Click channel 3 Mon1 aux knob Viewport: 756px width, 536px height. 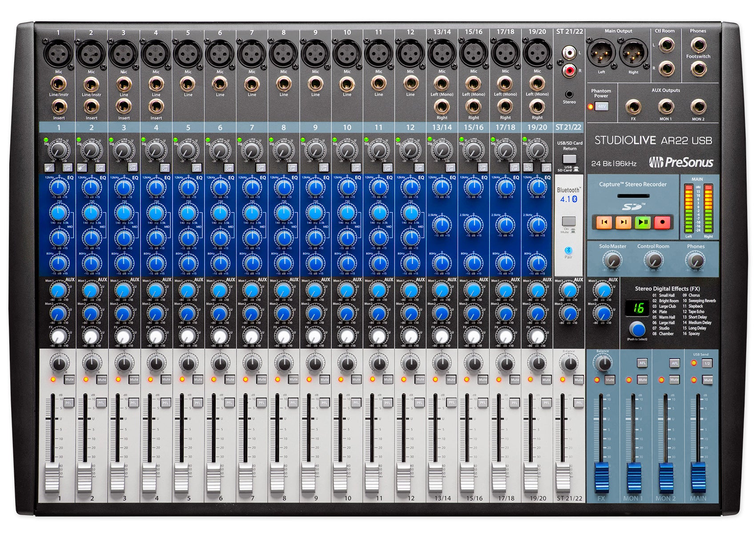(123, 291)
